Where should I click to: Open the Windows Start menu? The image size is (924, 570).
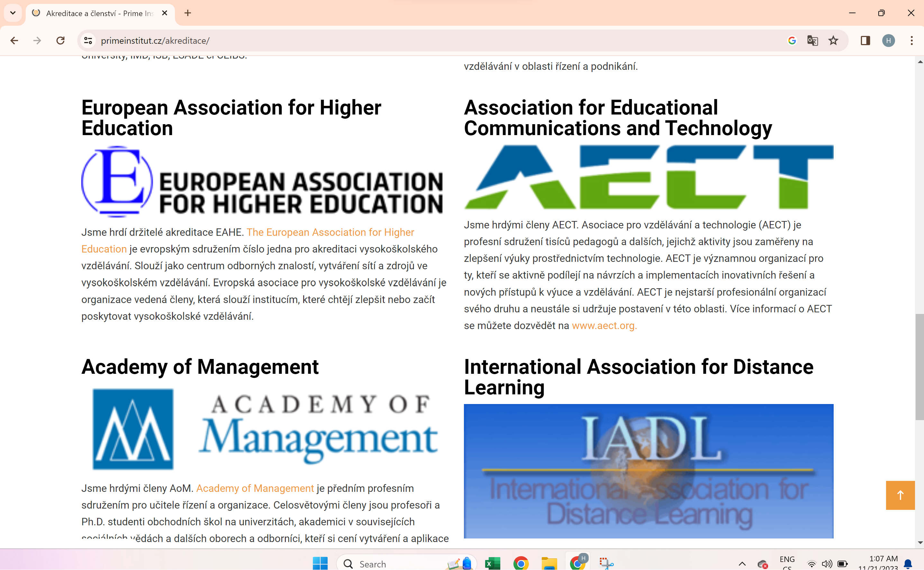point(320,563)
